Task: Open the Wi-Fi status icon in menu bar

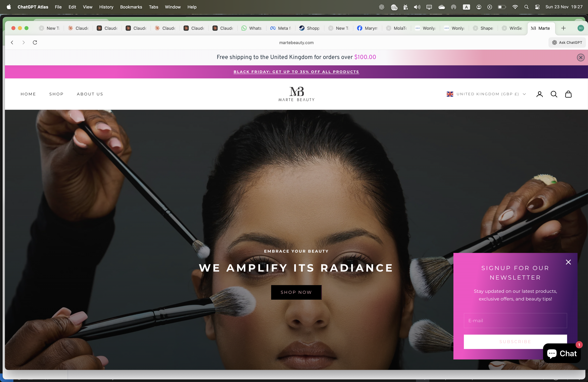Action: 515,7
